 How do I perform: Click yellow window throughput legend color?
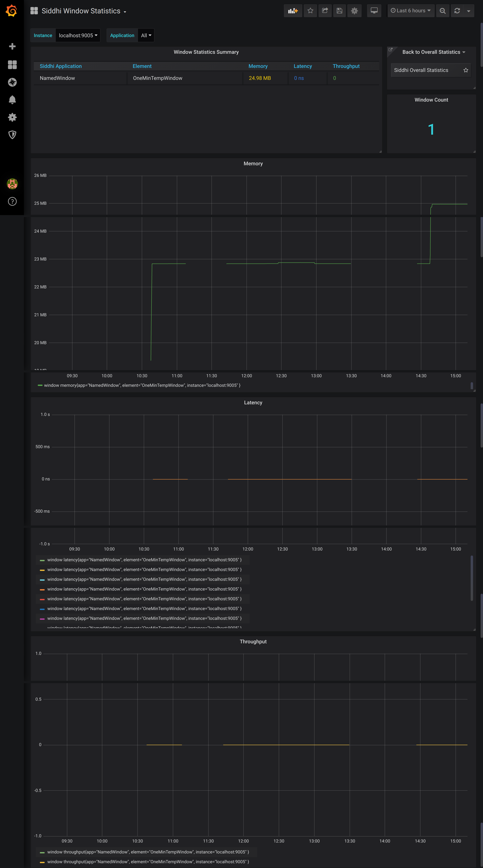point(42,862)
